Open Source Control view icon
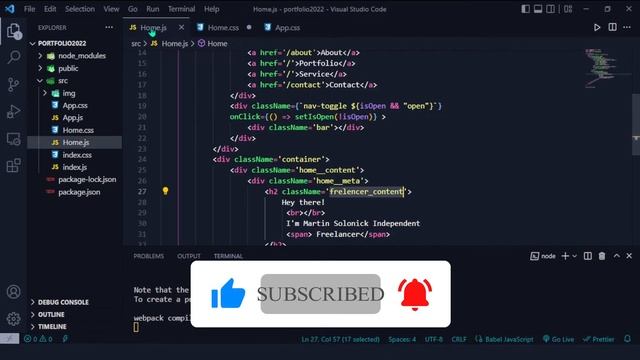 click(x=13, y=84)
